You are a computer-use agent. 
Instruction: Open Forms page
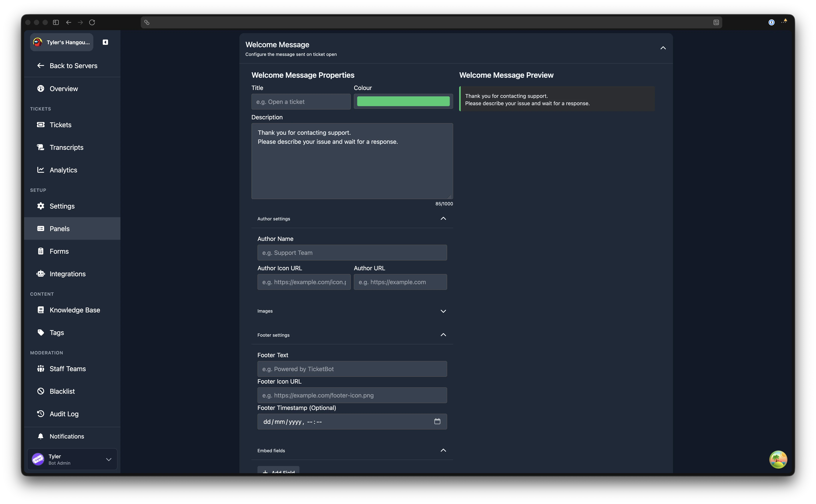pyautogui.click(x=72, y=251)
